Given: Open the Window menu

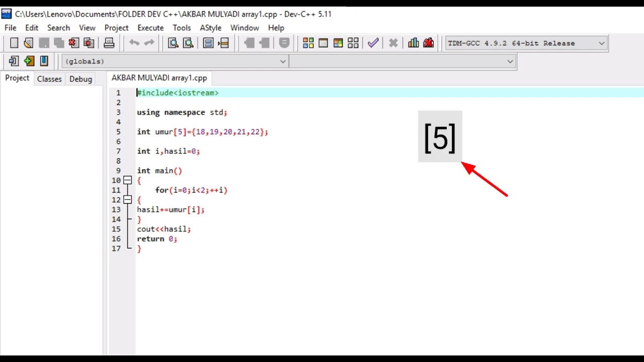Looking at the screenshot, I should point(245,28).
